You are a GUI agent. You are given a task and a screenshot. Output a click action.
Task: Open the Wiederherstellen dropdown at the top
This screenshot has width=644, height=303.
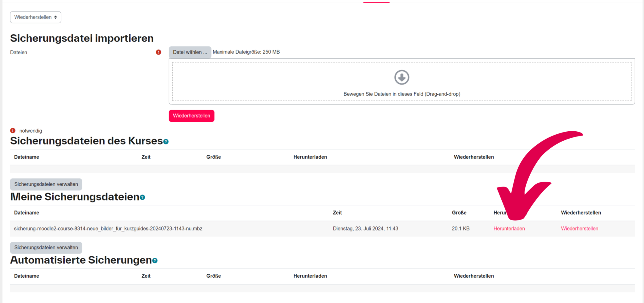coord(36,17)
